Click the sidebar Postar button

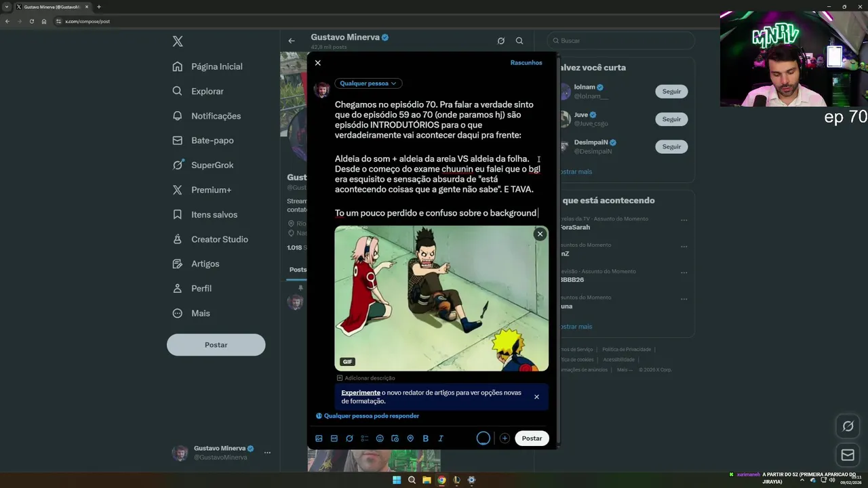(x=216, y=345)
